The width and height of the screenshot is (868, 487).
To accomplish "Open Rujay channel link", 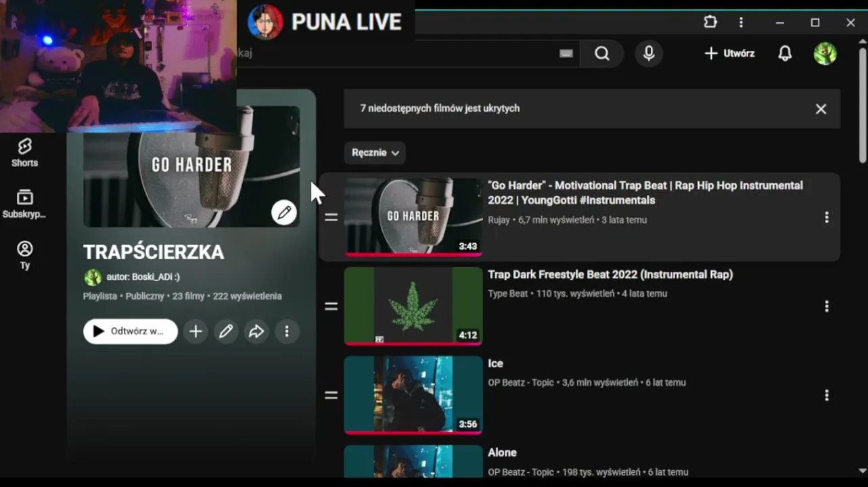I will pyautogui.click(x=499, y=220).
